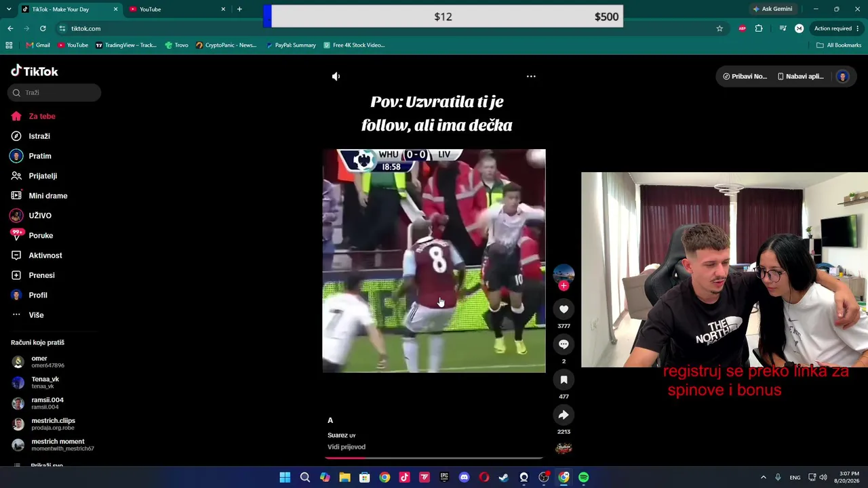Focus the "Traži" search field
Screen dimensions: 868x488
(x=54, y=93)
